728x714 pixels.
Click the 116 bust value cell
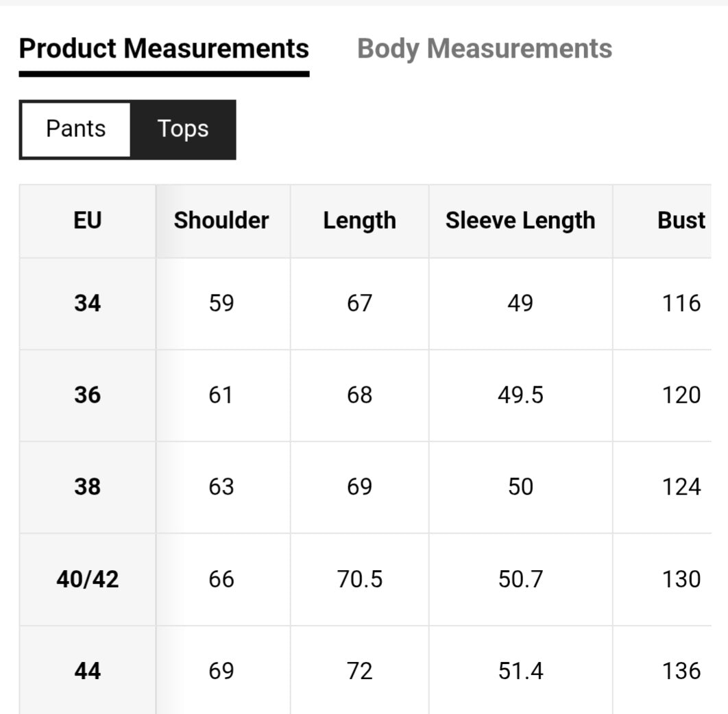coord(681,303)
